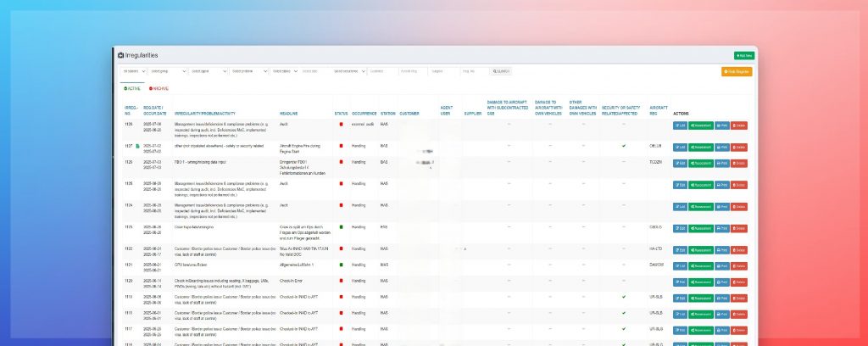Open Assessment for irregularity 1127
The image size is (868, 346).
coord(700,147)
